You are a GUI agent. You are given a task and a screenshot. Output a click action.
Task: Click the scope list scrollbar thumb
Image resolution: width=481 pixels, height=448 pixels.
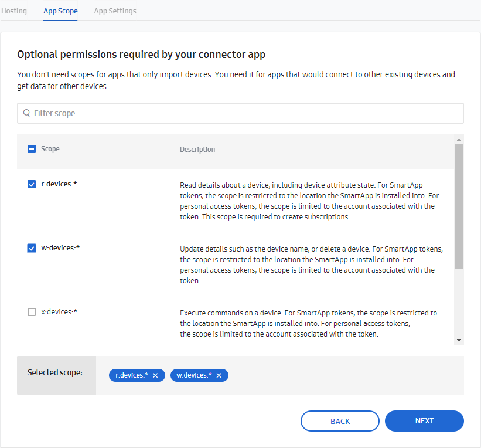pos(459,205)
